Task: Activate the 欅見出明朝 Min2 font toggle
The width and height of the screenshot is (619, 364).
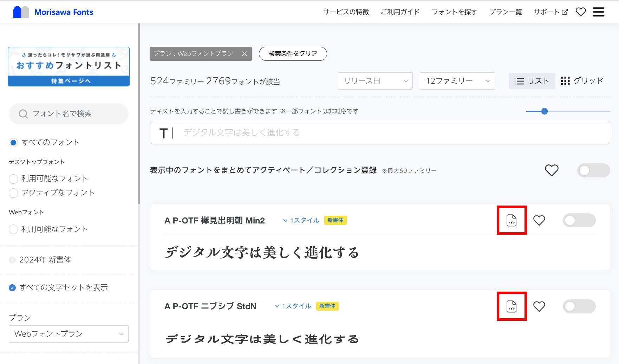Action: tap(579, 220)
